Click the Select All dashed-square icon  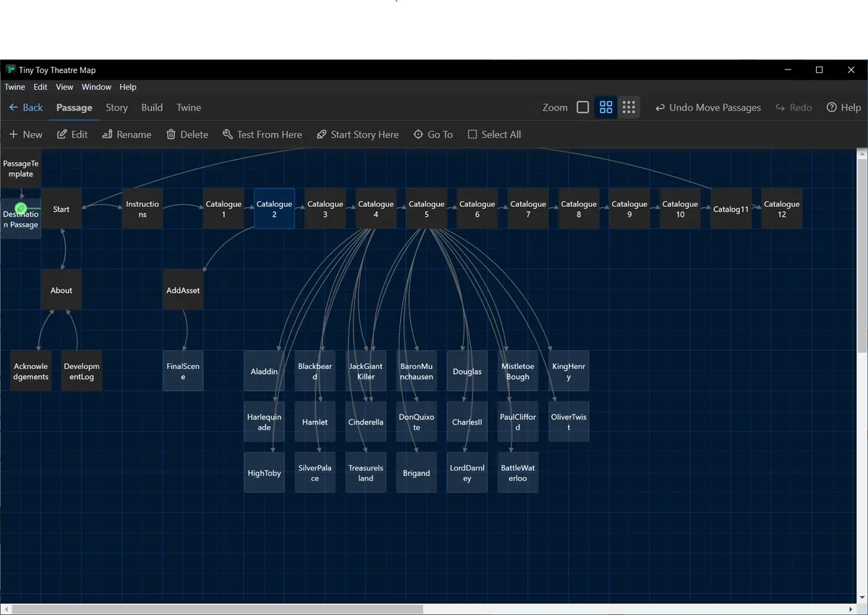472,135
